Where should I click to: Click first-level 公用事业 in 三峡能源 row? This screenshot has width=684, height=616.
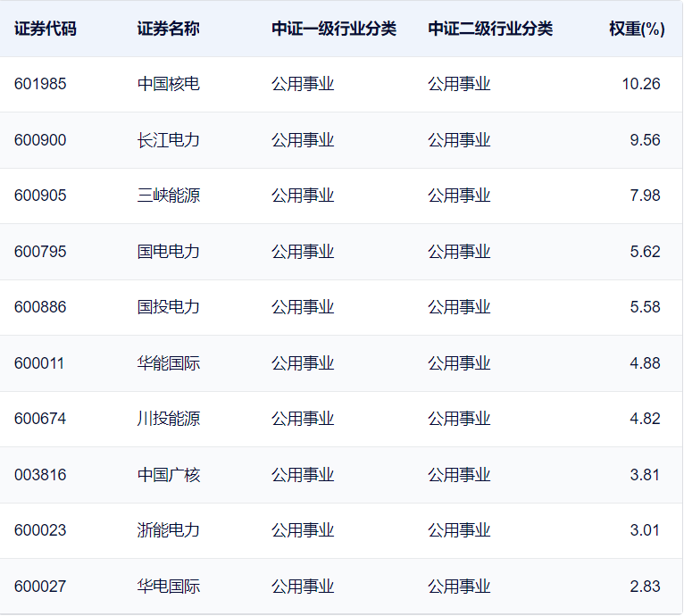coord(303,196)
